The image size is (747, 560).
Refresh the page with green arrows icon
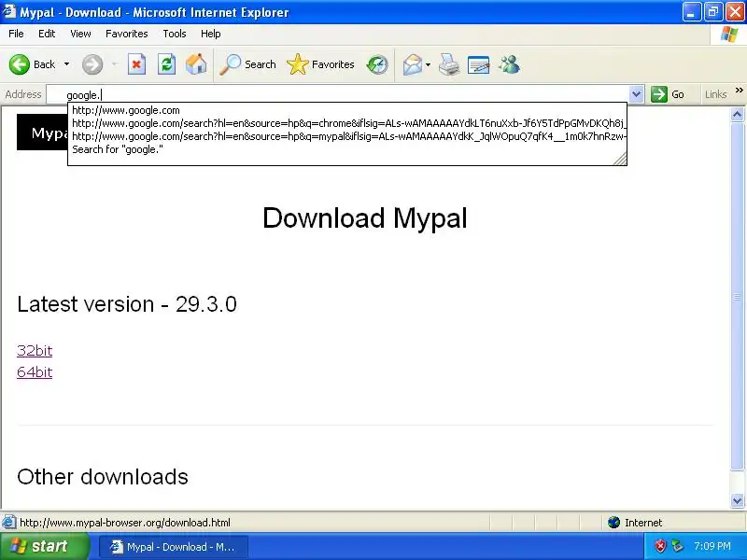[167, 64]
